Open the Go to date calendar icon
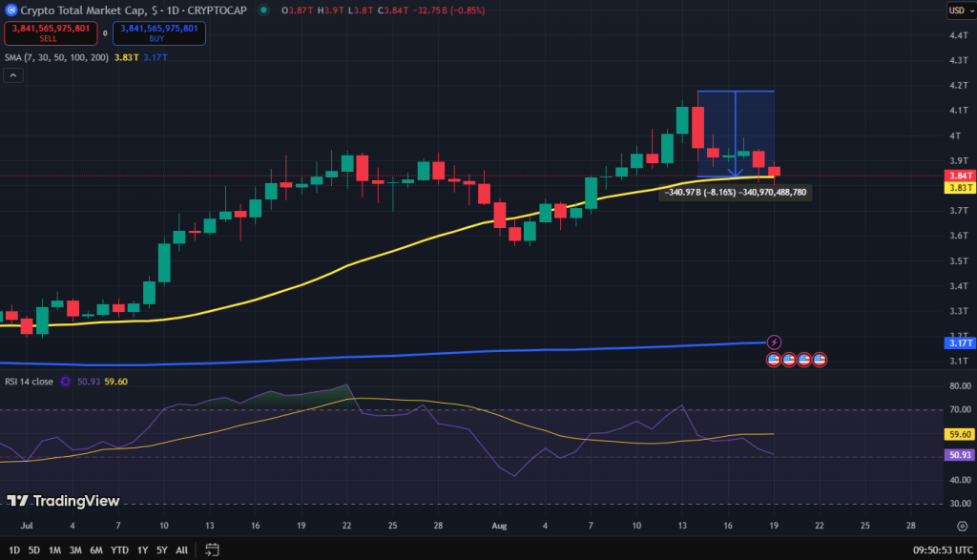The width and height of the screenshot is (977, 560). 212,550
